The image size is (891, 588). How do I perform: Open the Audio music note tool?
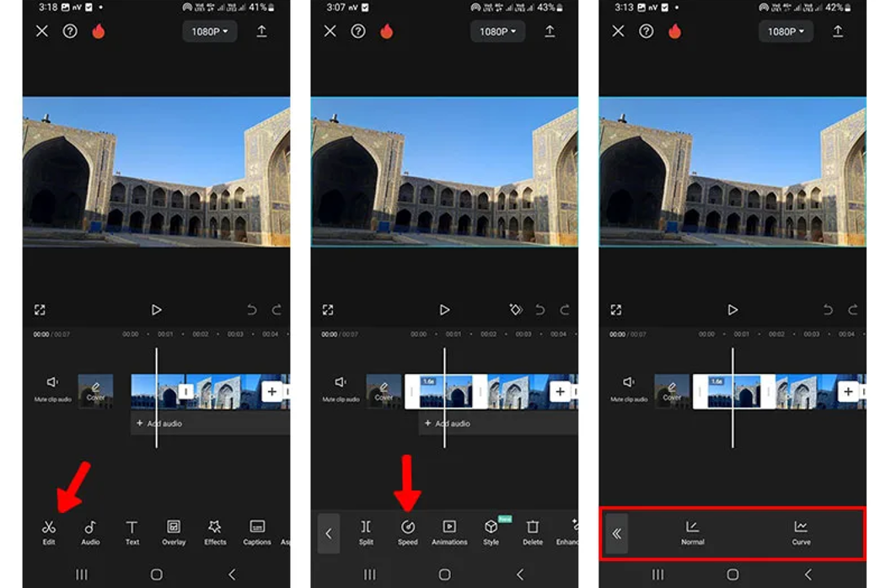90,531
